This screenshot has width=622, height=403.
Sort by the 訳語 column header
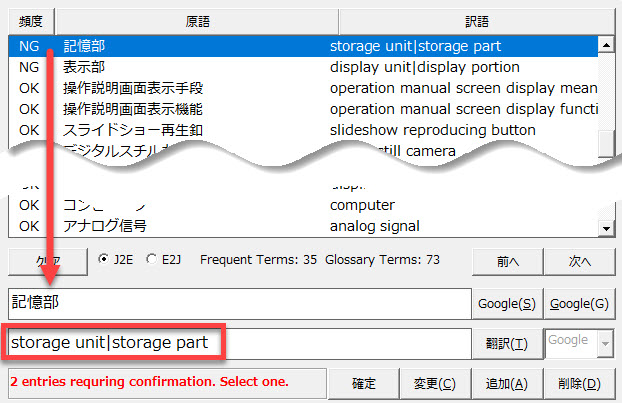(x=476, y=21)
